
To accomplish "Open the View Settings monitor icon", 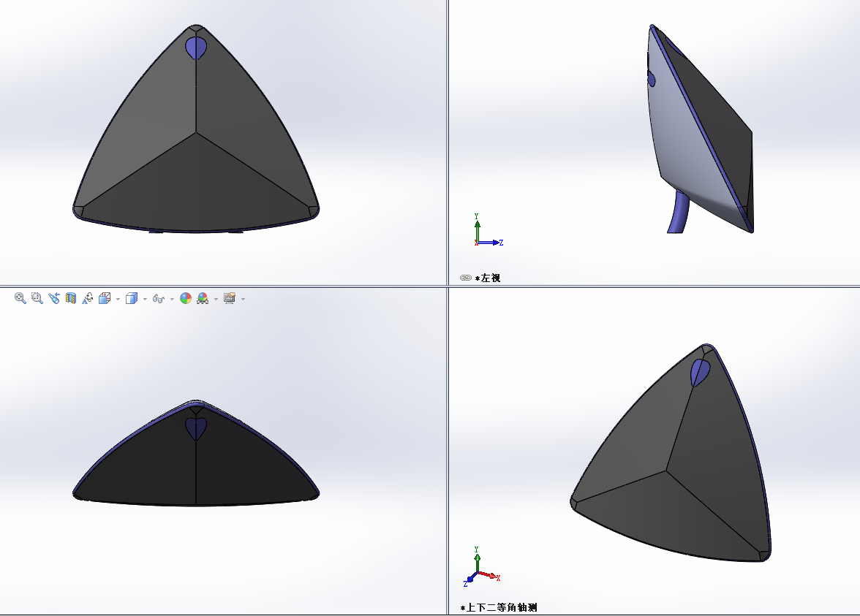I will (x=230, y=298).
